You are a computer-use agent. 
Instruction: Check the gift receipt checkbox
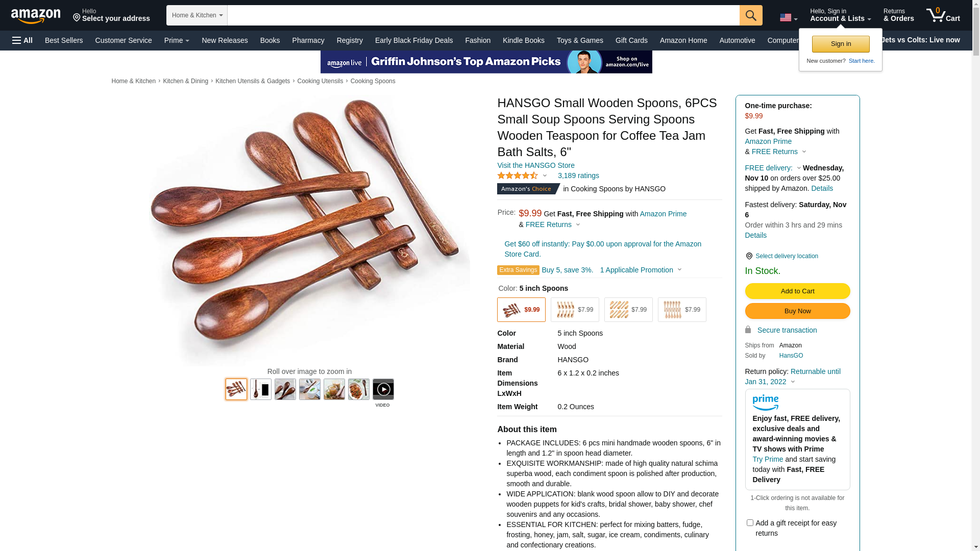(750, 522)
